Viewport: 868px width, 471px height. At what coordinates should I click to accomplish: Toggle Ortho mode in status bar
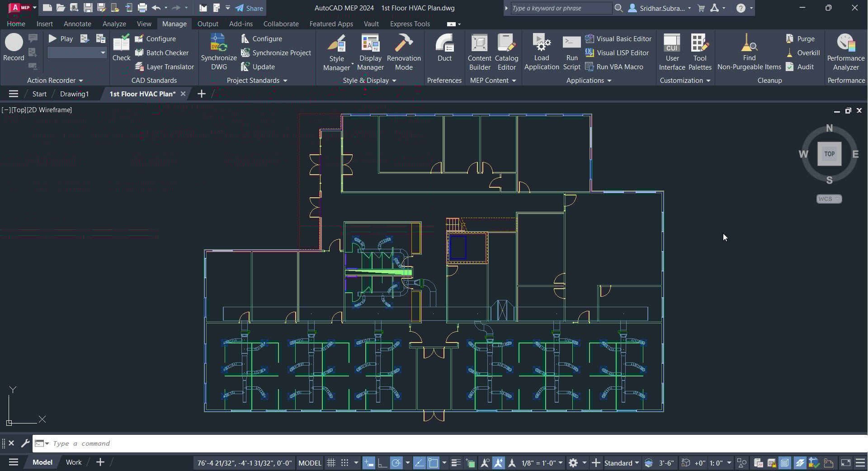tap(382, 463)
